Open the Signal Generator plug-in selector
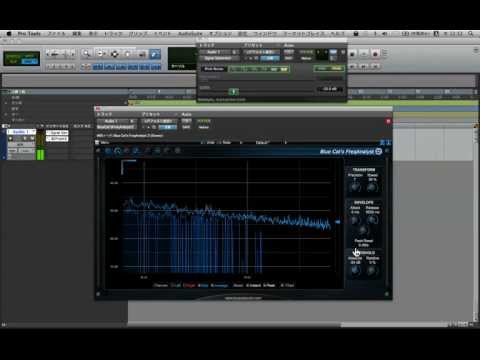Image resolution: width=480 pixels, height=360 pixels. (x=219, y=58)
